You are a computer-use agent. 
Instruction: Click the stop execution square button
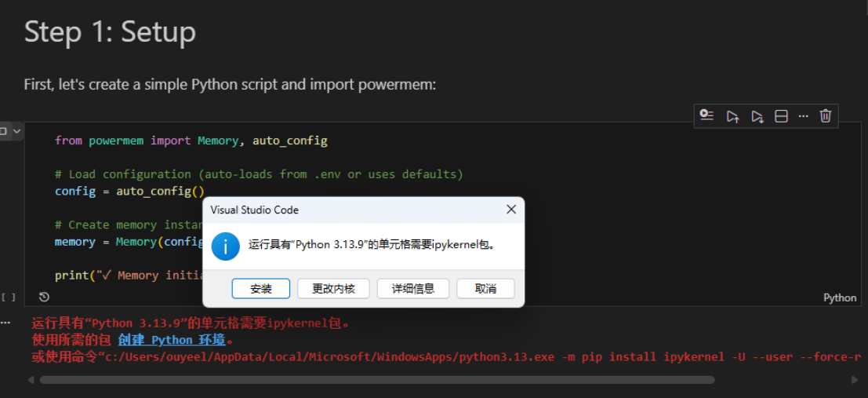click(3, 131)
